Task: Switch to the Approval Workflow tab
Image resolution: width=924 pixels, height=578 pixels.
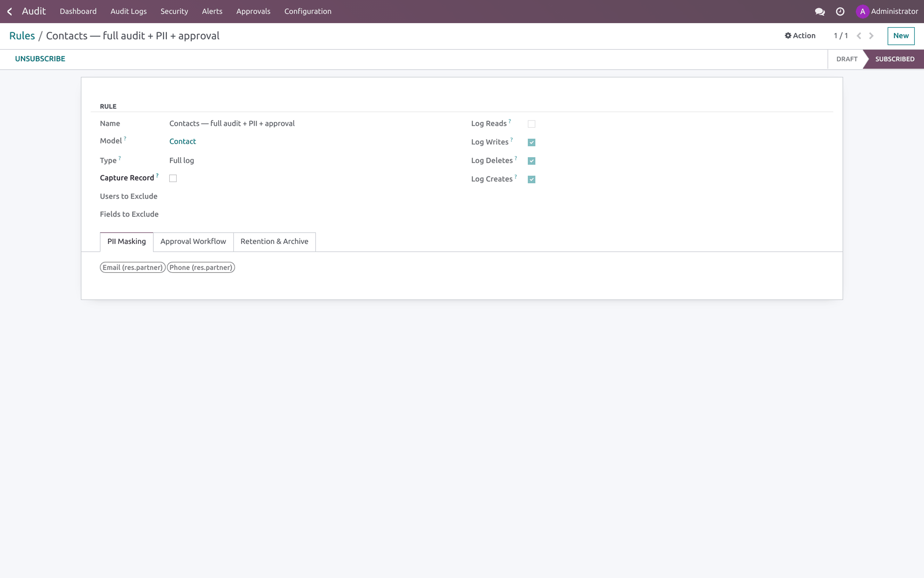Action: (x=193, y=242)
